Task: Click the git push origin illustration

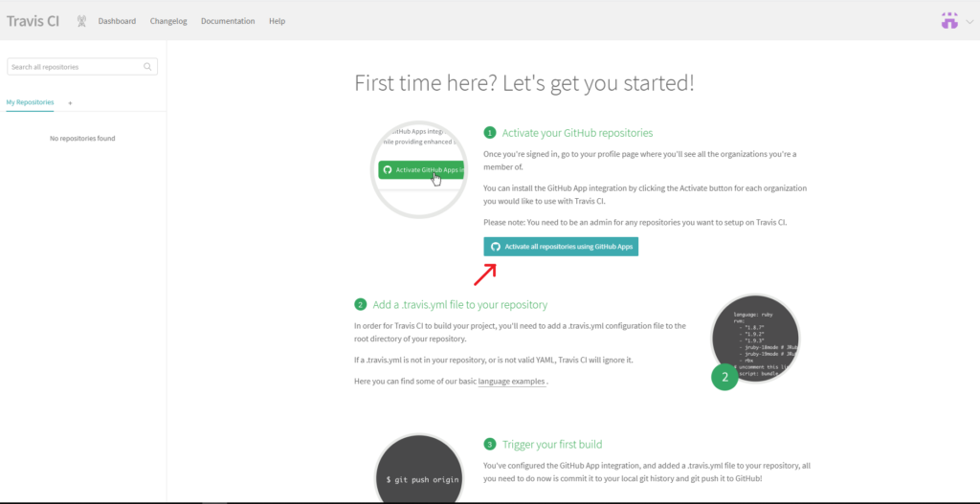Action: [422, 473]
